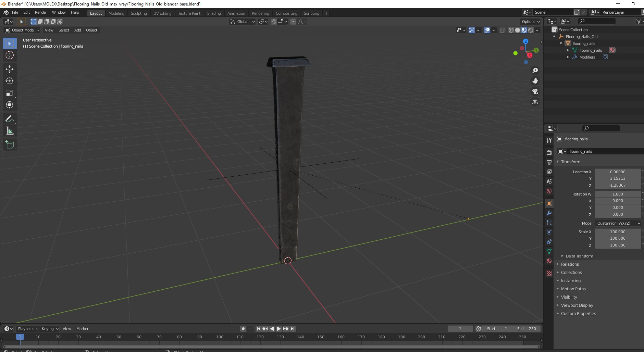
Task: Toggle X-ray display
Action: tap(503, 30)
